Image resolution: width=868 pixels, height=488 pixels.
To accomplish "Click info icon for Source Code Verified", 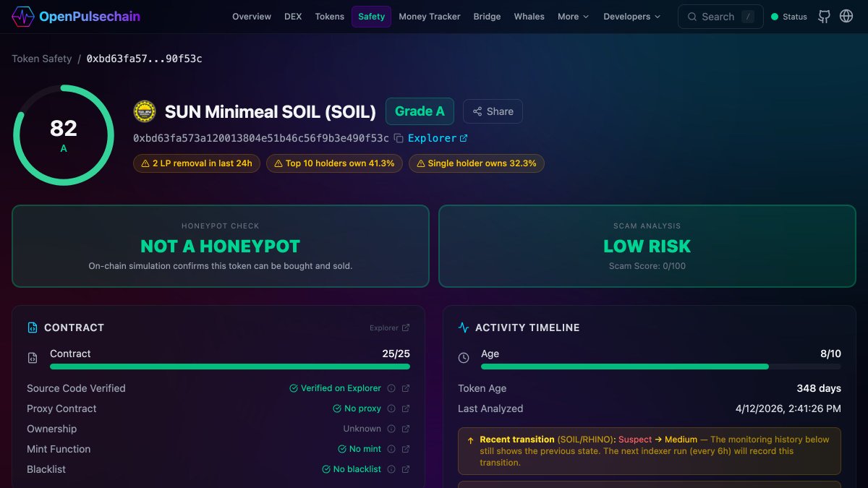I will (391, 388).
